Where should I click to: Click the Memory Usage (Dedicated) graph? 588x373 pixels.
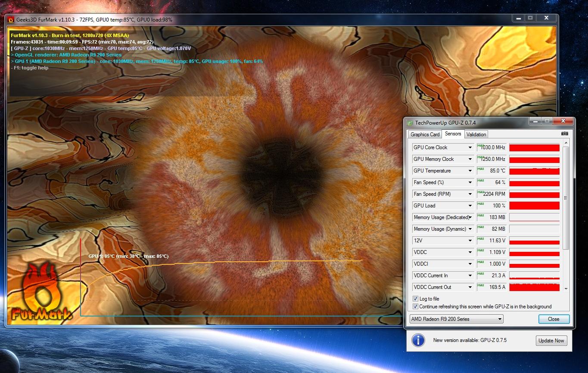point(534,217)
